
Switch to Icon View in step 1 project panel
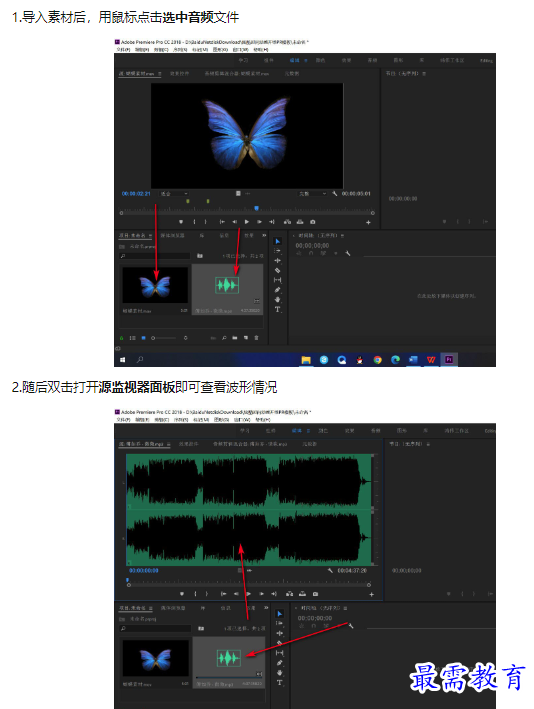click(144, 338)
